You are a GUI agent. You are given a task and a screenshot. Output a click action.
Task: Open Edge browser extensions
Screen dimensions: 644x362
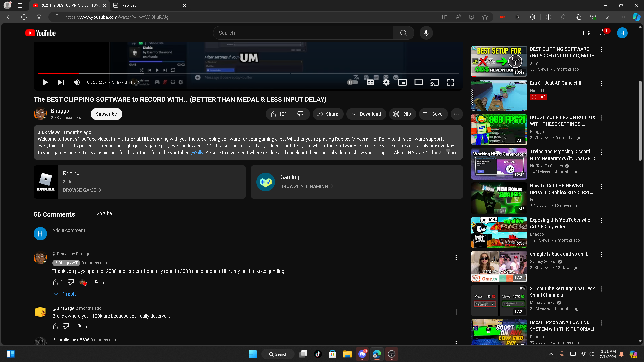[532, 17]
